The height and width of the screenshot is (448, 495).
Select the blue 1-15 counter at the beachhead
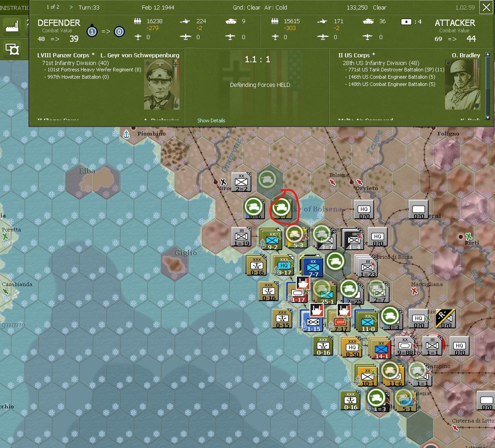point(313,321)
